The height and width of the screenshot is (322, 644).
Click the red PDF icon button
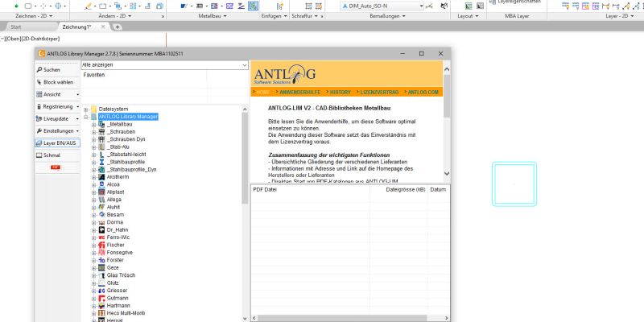(x=56, y=167)
